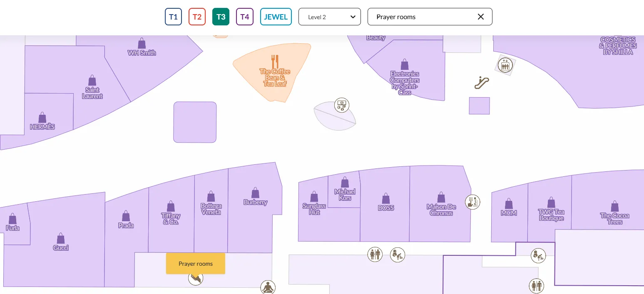Select the TWG Tea Boutique label
644x294 pixels.
tap(552, 215)
